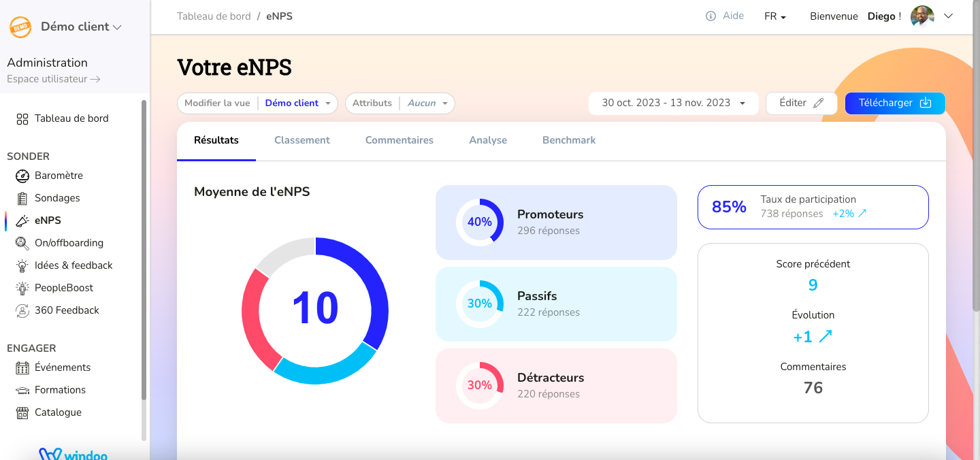Screen dimensions: 980x460
Task: Click the Télécharger button
Action: (x=895, y=103)
